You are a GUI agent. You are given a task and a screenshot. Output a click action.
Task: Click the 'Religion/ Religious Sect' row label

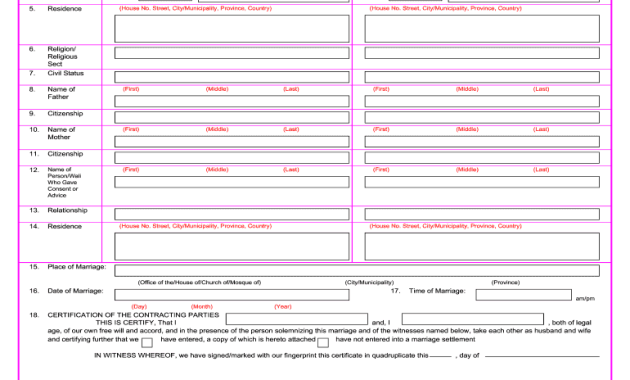click(x=62, y=57)
